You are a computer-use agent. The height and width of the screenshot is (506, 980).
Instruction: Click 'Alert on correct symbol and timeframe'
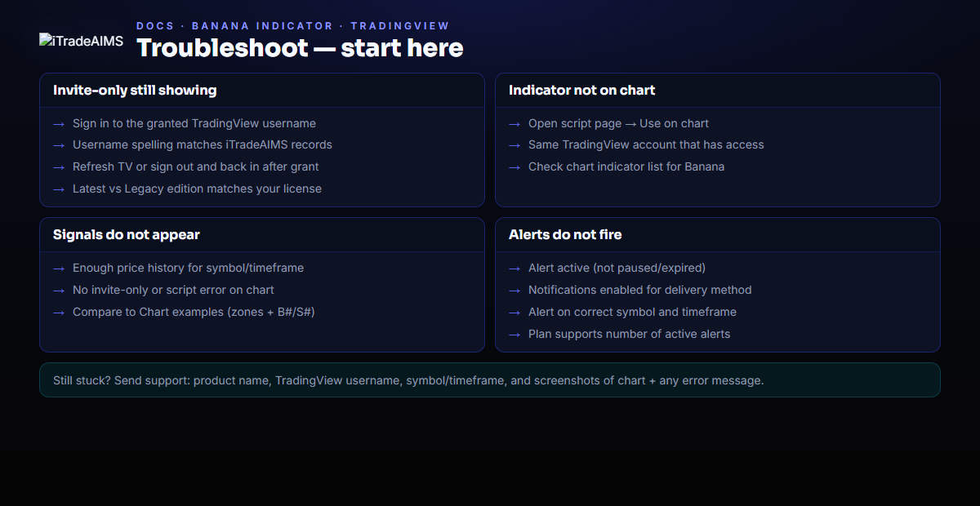(632, 312)
